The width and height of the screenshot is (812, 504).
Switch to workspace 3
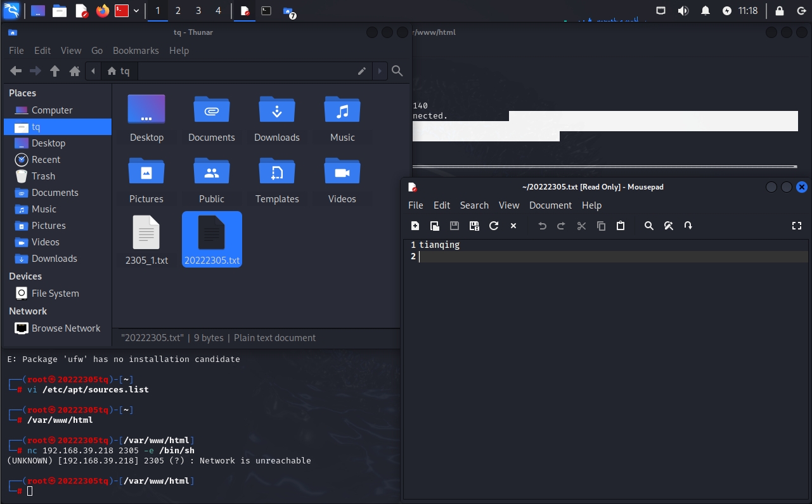(198, 11)
